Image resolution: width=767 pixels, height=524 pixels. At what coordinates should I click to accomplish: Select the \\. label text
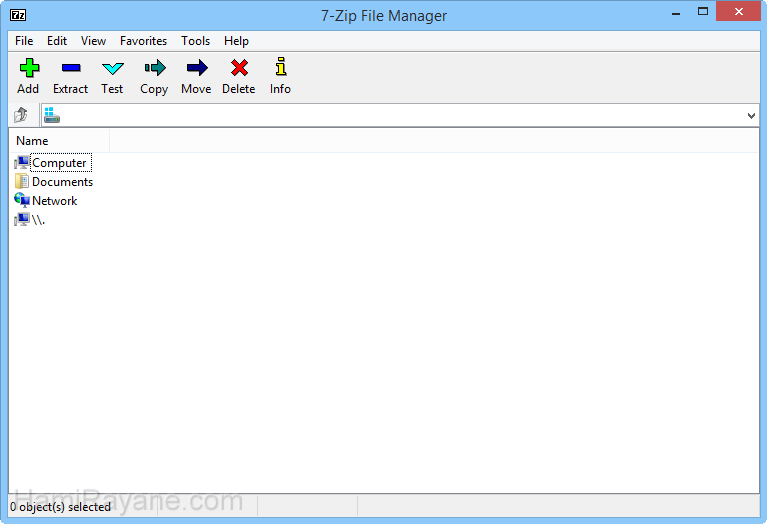tap(38, 220)
